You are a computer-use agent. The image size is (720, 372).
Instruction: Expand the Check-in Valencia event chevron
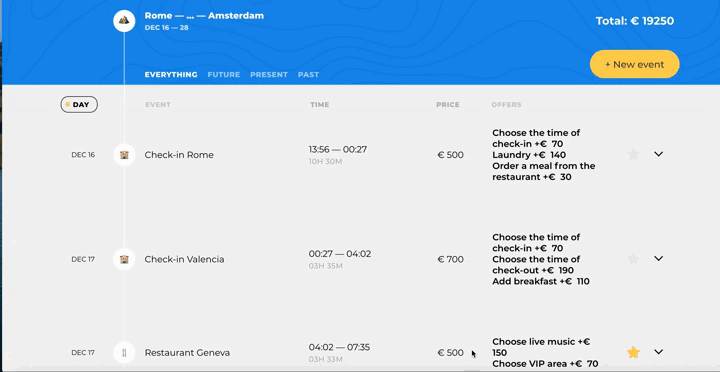tap(658, 259)
